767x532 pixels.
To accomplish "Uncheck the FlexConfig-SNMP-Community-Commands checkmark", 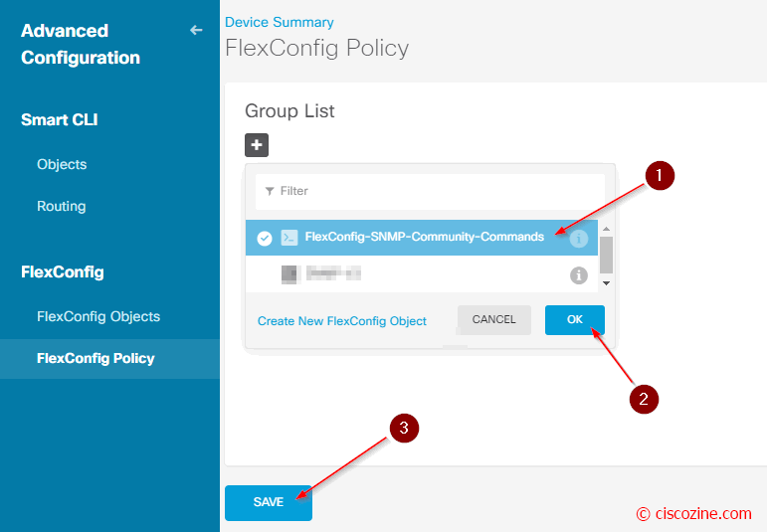I will (265, 238).
